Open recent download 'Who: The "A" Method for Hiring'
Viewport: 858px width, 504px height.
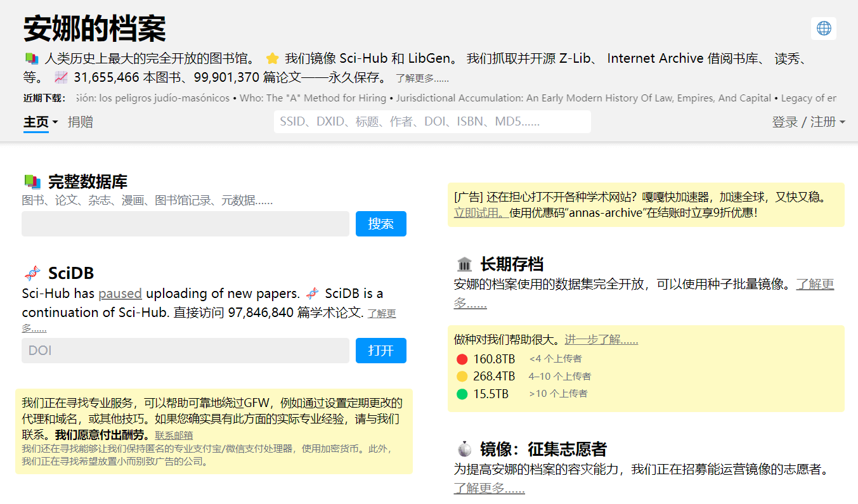(313, 98)
